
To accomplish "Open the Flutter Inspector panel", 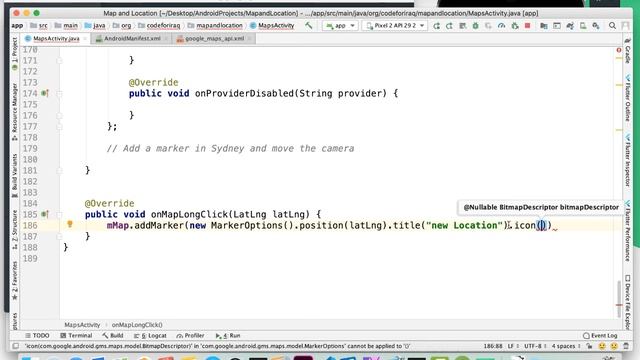I will [x=627, y=161].
